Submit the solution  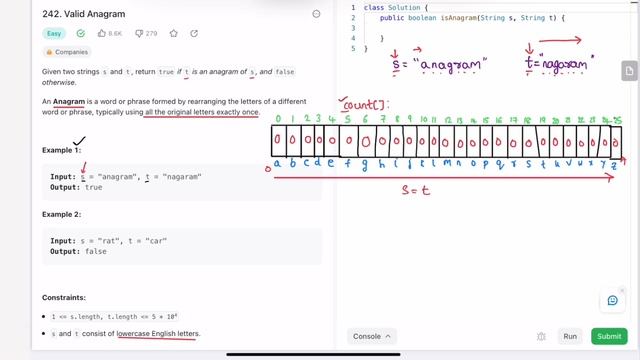point(609,336)
